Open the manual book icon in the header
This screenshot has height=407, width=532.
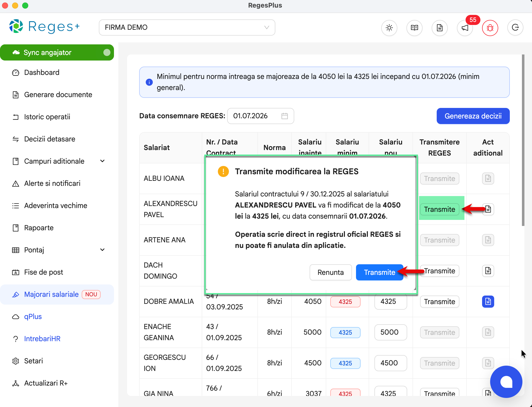tap(415, 28)
